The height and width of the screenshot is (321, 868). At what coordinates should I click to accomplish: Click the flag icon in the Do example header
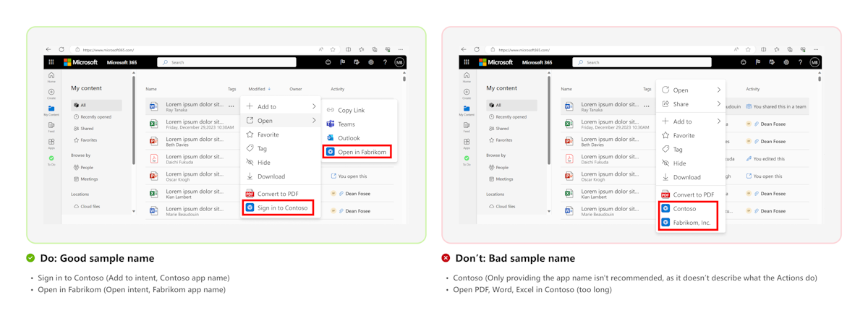343,62
